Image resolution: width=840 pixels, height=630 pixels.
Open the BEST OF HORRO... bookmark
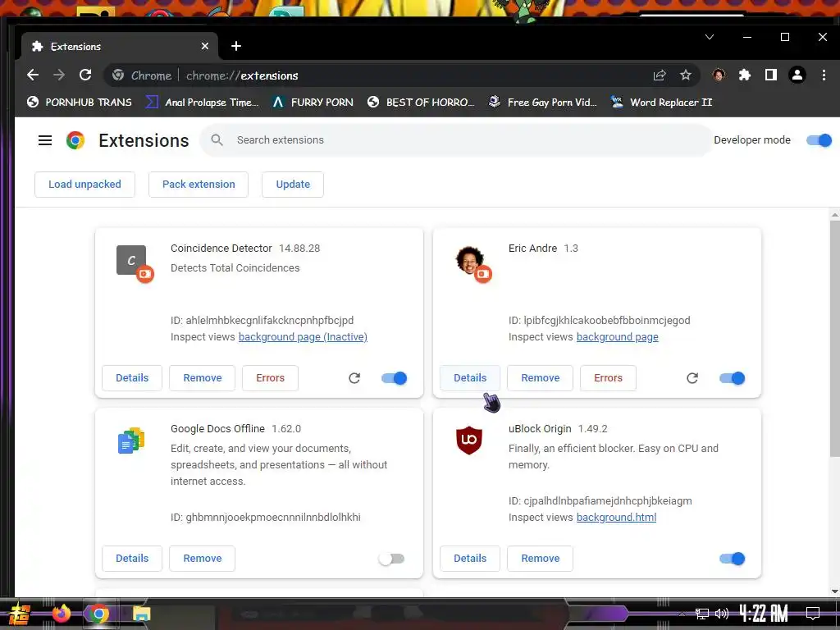point(421,102)
